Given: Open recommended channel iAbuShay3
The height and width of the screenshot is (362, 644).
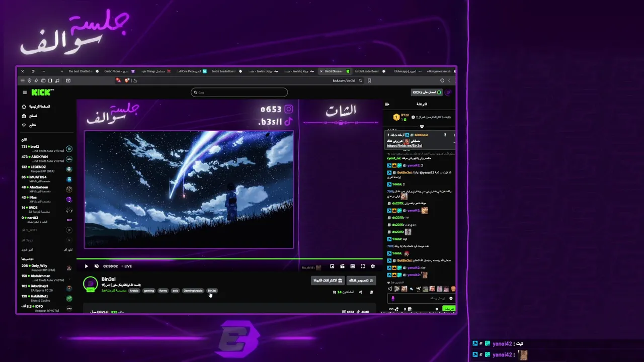Looking at the screenshot, I should coord(47,288).
